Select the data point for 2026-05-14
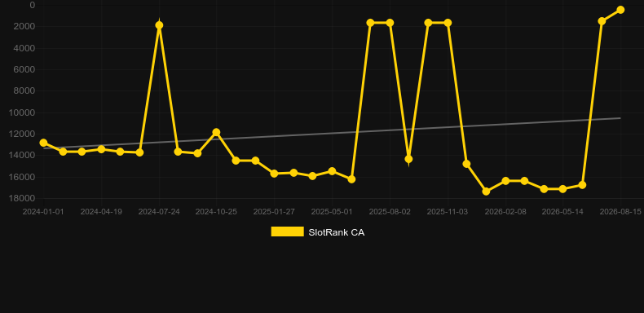Viewport: 644px width, 313px height. coord(562,189)
